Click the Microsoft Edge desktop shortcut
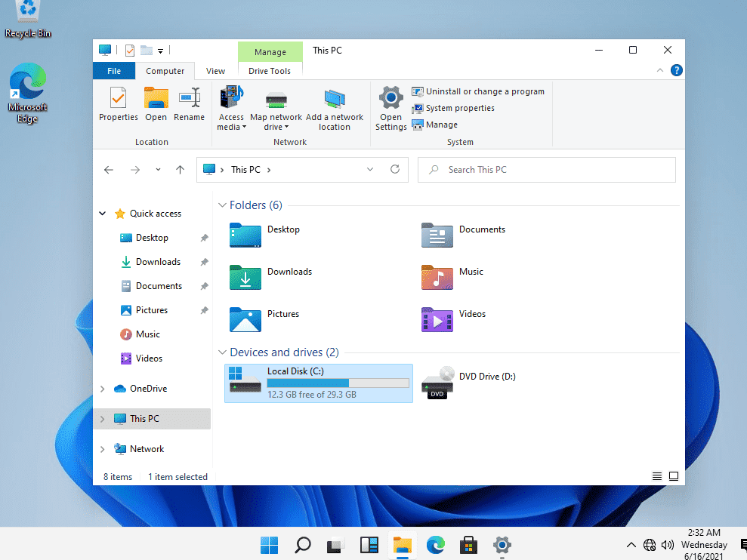Image resolution: width=747 pixels, height=560 pixels. 28,94
